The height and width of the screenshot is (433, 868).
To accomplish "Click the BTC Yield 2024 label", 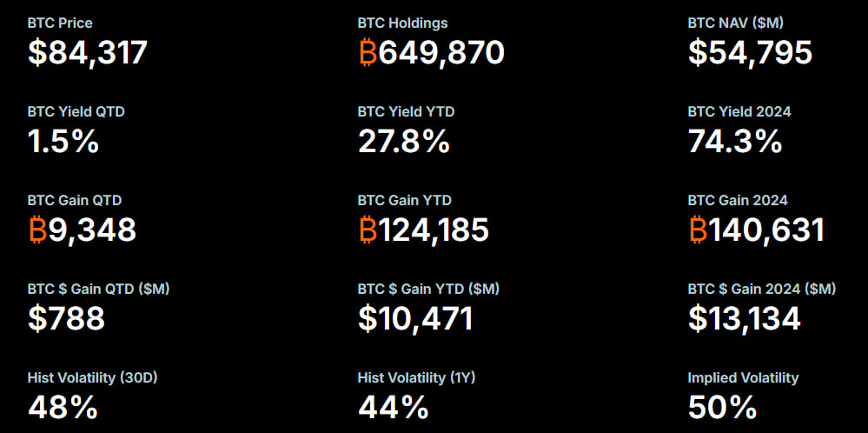I will click(x=739, y=111).
